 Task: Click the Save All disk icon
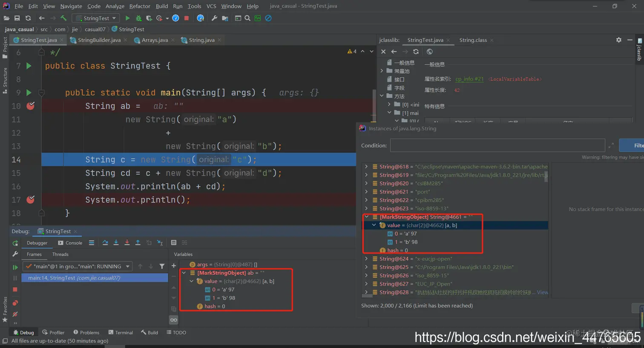pos(17,18)
